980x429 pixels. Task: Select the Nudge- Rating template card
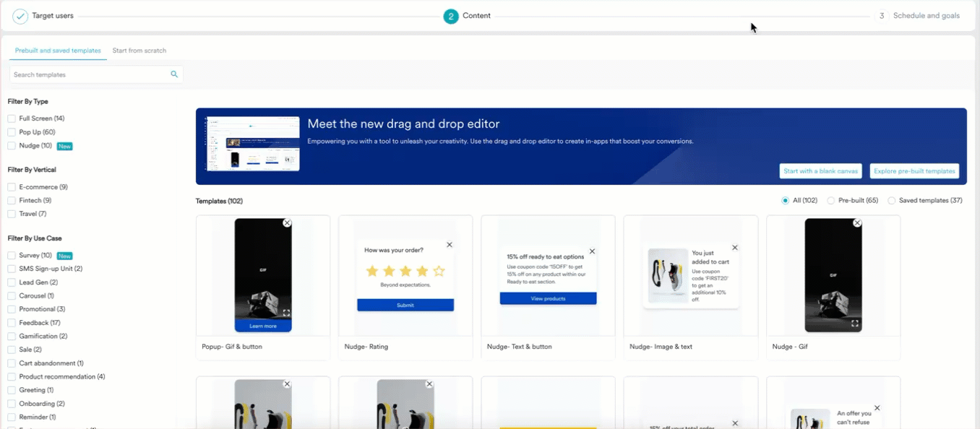click(405, 287)
